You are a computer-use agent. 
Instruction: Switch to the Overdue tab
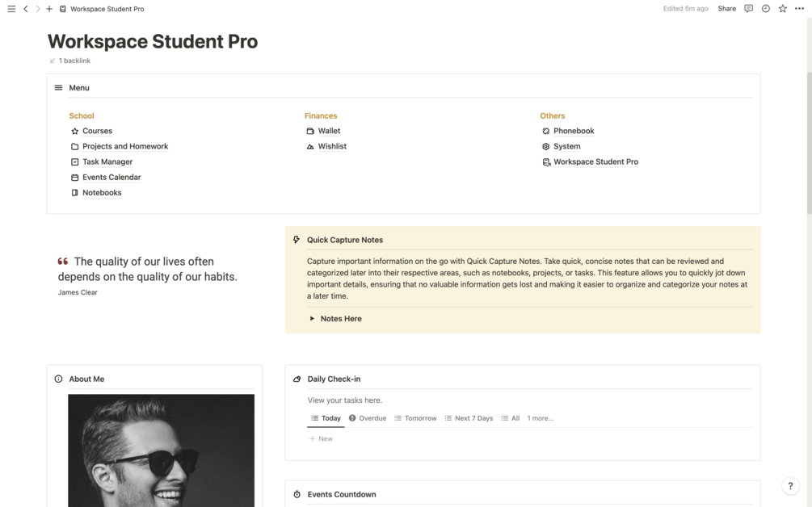coord(368,418)
